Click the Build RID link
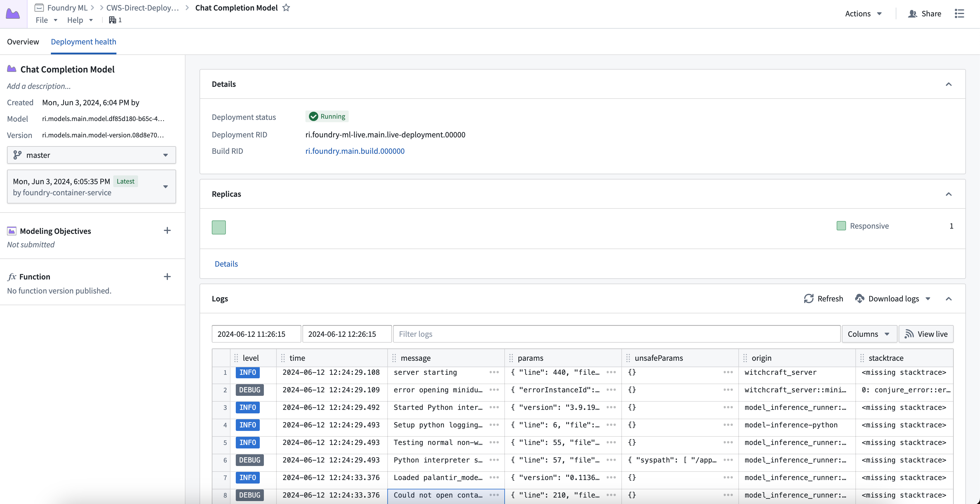980x504 pixels. click(x=354, y=151)
